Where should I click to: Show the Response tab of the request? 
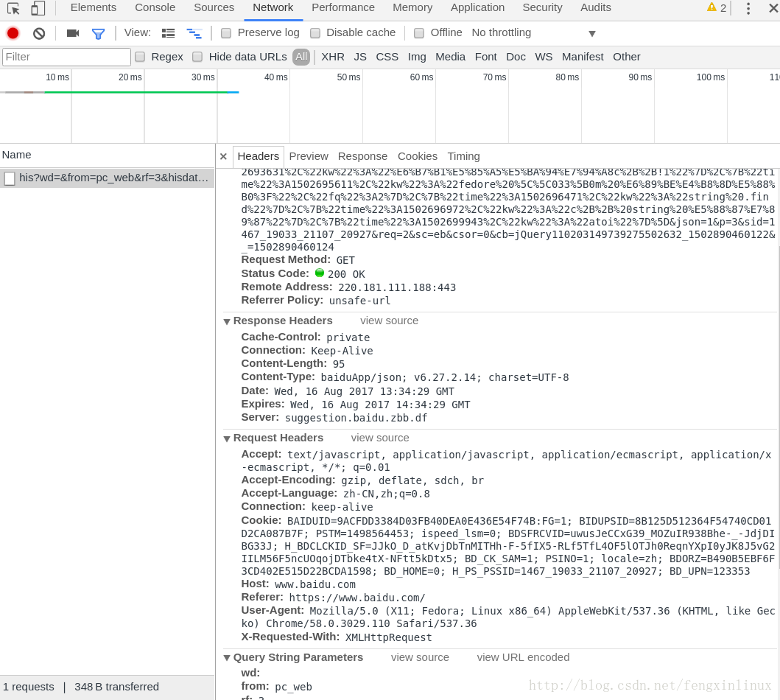point(362,156)
